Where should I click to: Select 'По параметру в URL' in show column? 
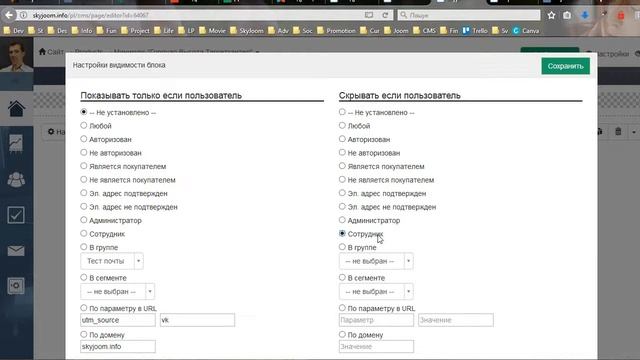[84, 307]
